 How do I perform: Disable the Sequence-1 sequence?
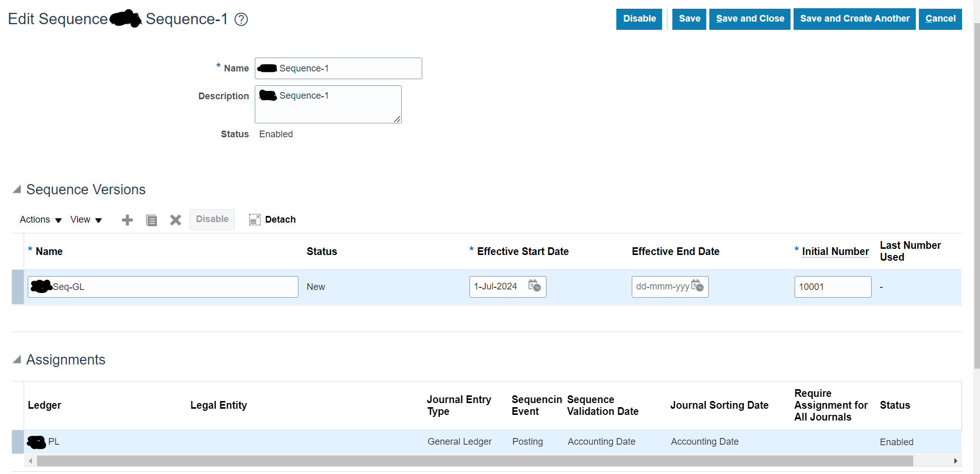pos(638,19)
